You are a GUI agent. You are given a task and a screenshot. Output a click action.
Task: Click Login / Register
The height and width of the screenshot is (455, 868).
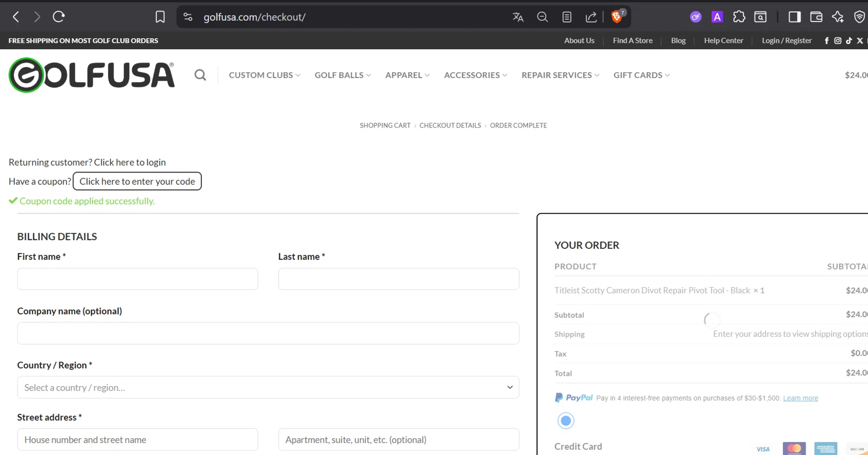[786, 41]
